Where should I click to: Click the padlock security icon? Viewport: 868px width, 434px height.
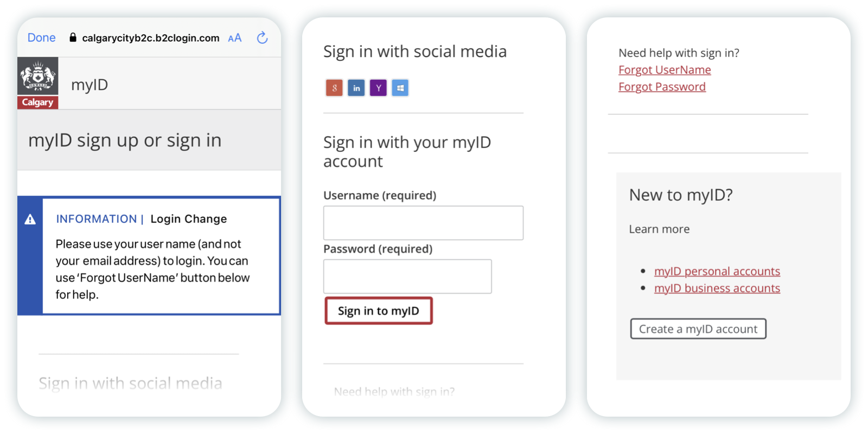tap(72, 37)
